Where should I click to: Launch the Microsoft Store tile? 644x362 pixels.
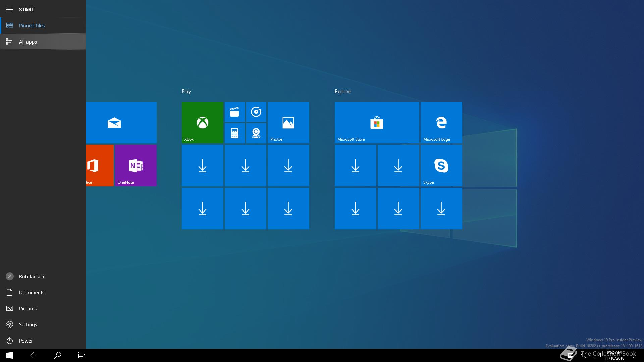point(377,123)
